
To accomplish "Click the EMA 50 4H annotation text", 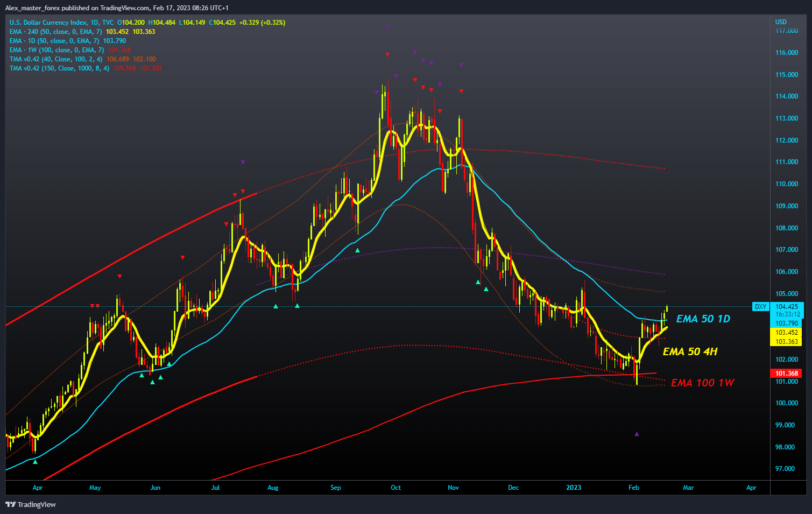I will (690, 351).
